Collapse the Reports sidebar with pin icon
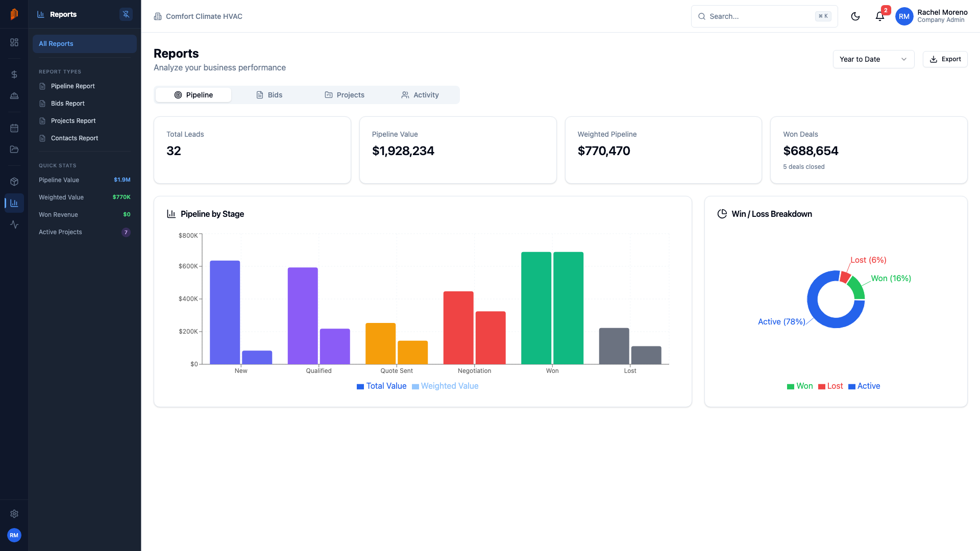This screenshot has height=551, width=980. (126, 14)
